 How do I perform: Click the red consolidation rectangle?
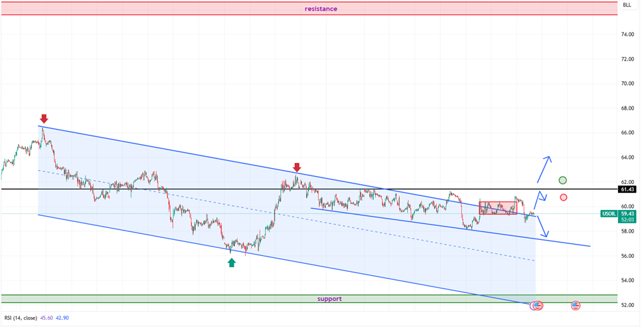[498, 207]
